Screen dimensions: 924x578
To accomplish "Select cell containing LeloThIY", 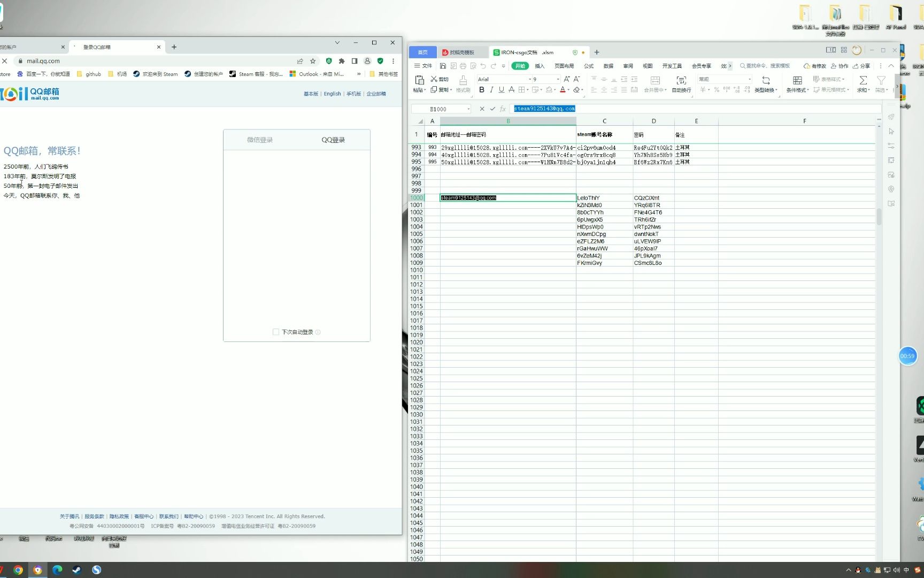I will 604,198.
